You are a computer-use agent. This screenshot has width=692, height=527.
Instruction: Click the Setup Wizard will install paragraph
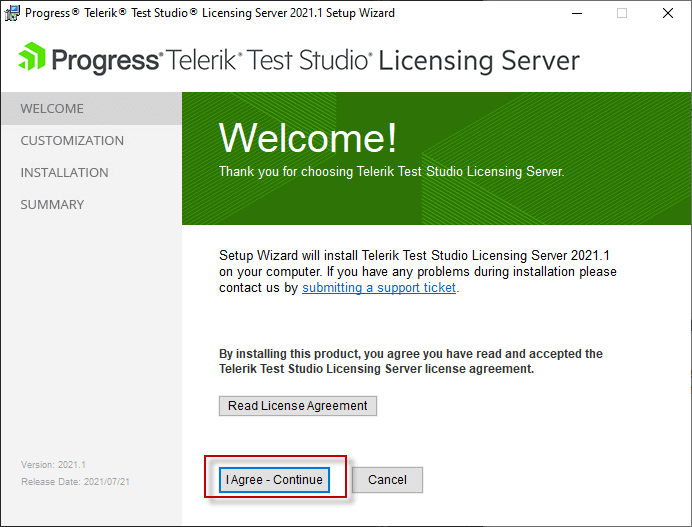417,271
